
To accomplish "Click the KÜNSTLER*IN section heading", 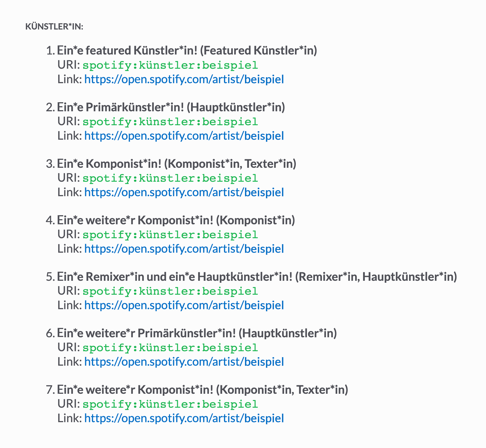I will coord(54,27).
